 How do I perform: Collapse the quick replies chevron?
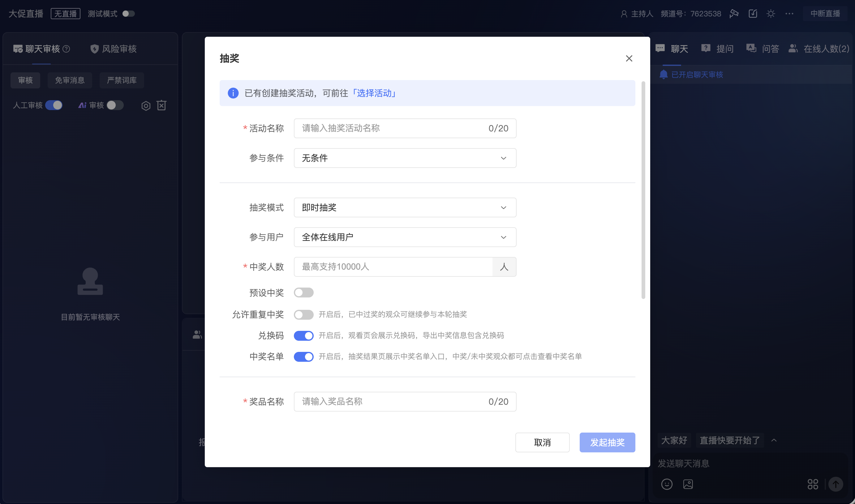(x=774, y=441)
